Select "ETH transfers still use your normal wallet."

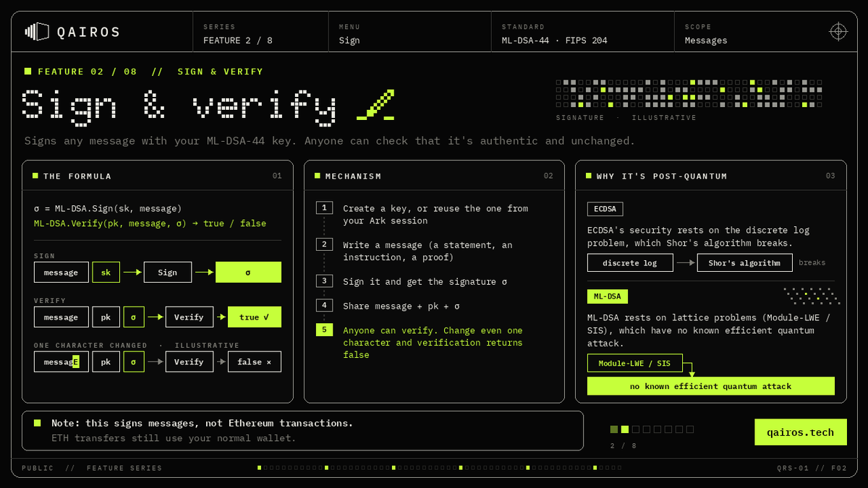[174, 438]
